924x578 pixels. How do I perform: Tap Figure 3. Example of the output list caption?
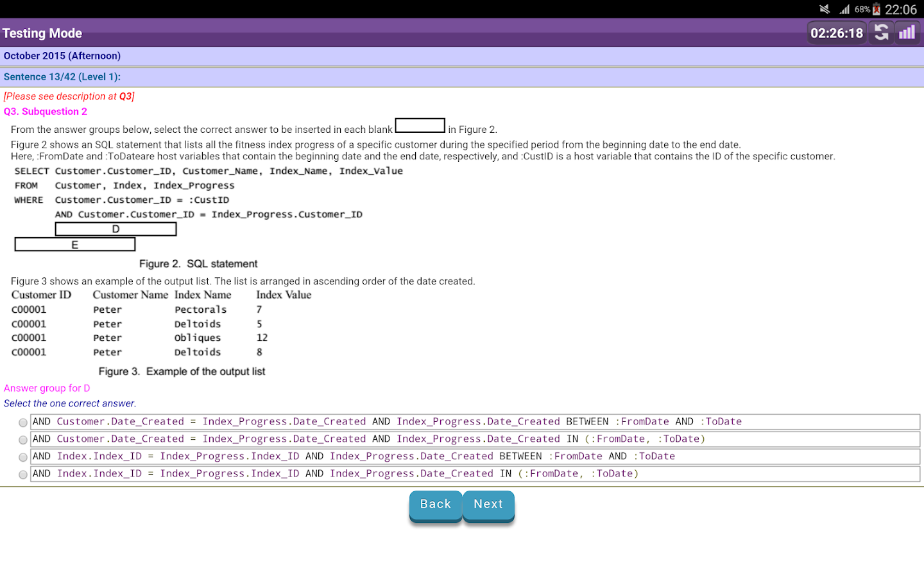coord(182,372)
